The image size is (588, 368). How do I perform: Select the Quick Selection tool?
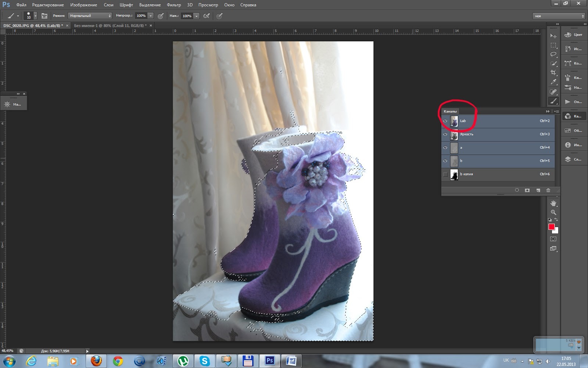(553, 63)
